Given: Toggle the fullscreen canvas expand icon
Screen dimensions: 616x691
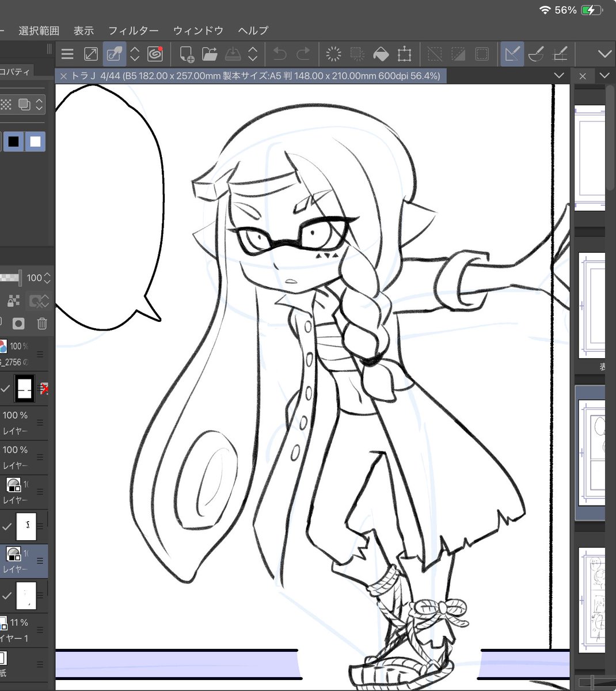Looking at the screenshot, I should pyautogui.click(x=91, y=54).
